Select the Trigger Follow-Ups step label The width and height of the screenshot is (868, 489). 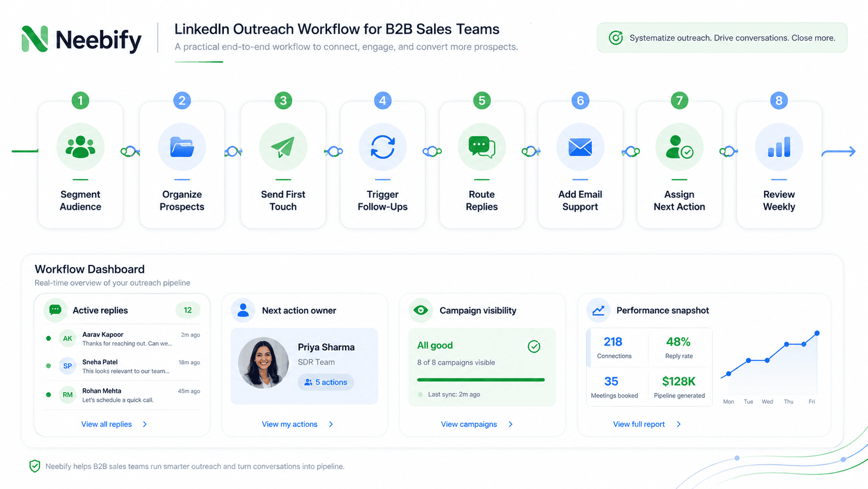click(x=383, y=201)
